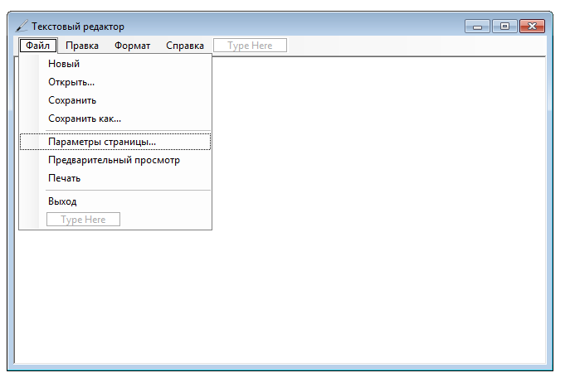Click the menu bar Type Here box
The height and width of the screenshot is (392, 570).
[x=250, y=46]
